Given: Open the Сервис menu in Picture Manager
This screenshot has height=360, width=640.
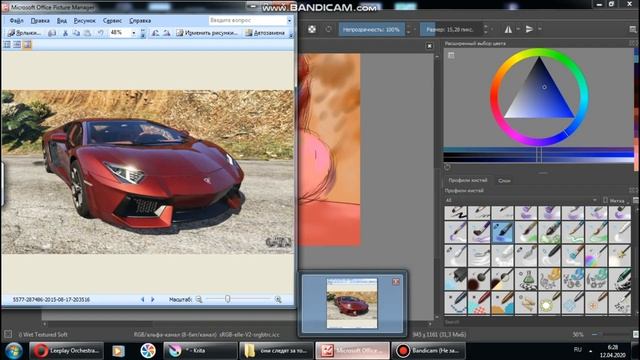Looking at the screenshot, I should tap(112, 20).
